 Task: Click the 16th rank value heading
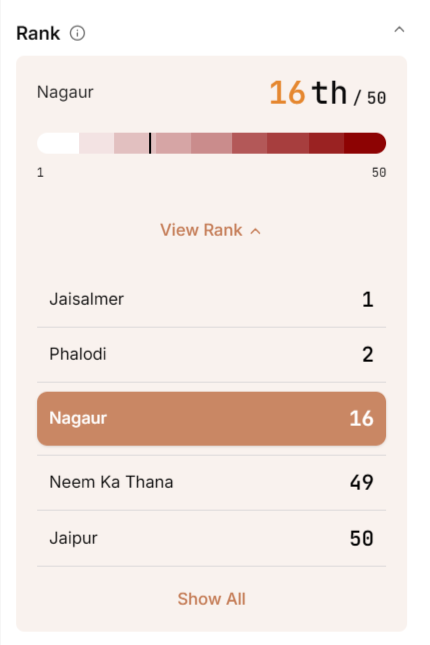(x=328, y=93)
